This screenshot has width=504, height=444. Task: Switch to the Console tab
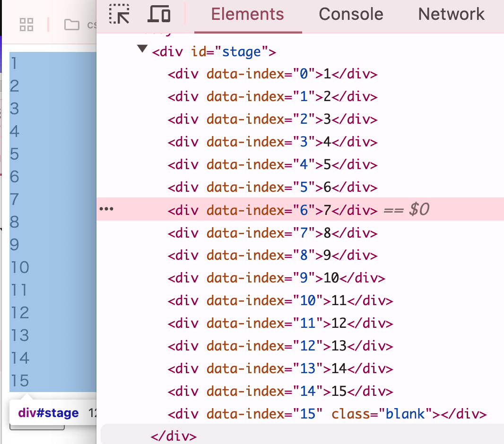click(x=351, y=14)
